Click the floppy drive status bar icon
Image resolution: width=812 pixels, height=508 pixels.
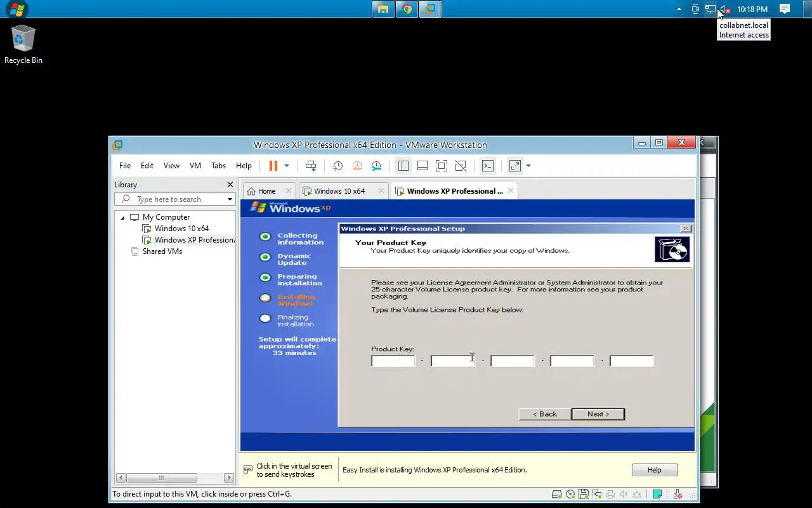(583, 494)
